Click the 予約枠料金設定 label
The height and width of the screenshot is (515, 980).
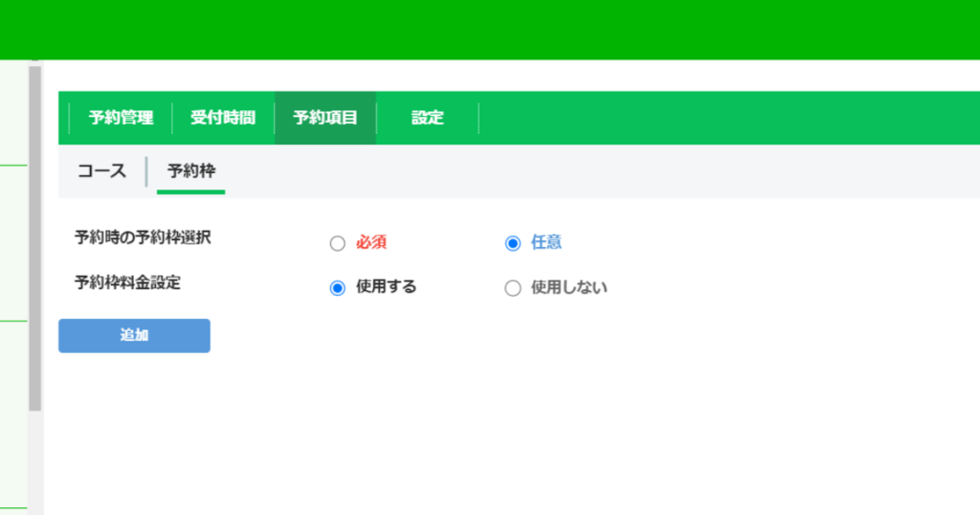[x=127, y=282]
